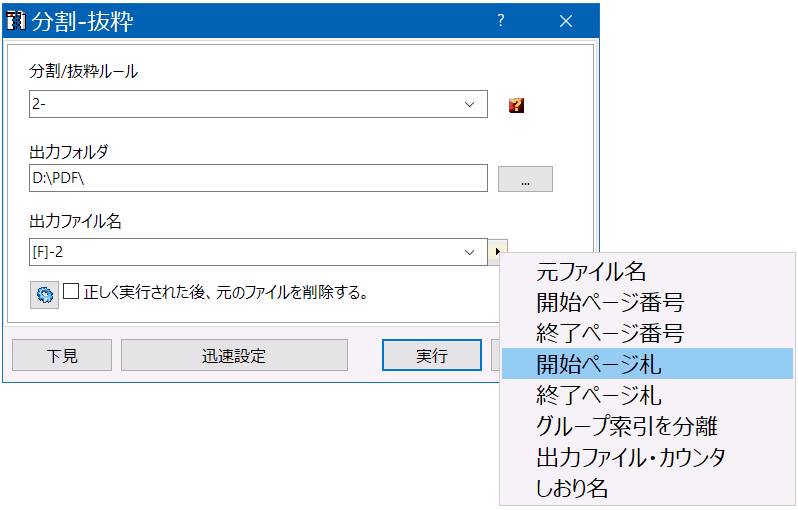Select 元ファイル名 from the popup menu

(x=647, y=271)
